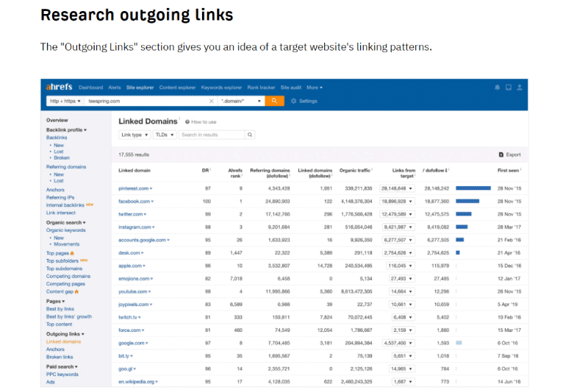Open Competing domains in sidebar
The image size is (588, 390).
(x=68, y=276)
